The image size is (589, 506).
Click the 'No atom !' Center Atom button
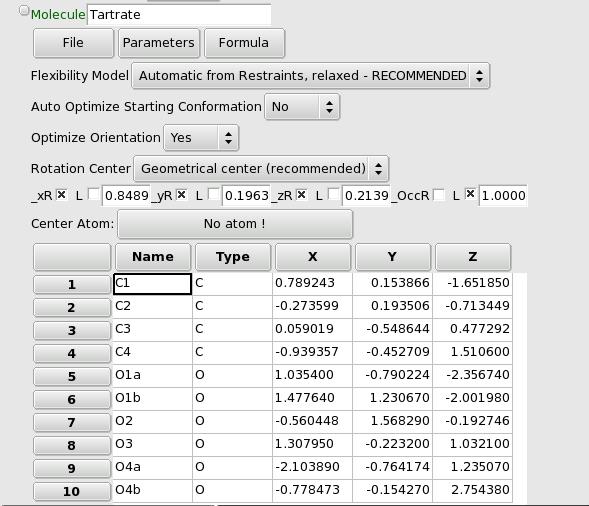[235, 224]
